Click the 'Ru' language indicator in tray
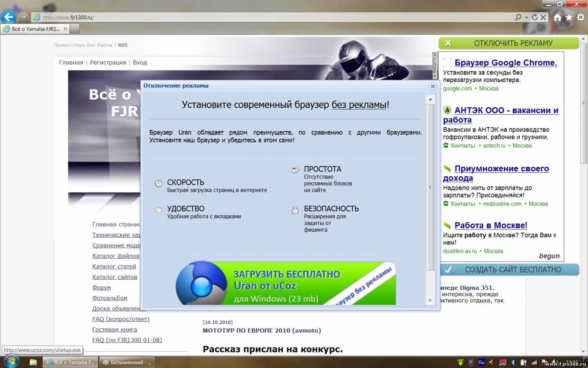The image size is (588, 368). click(481, 363)
